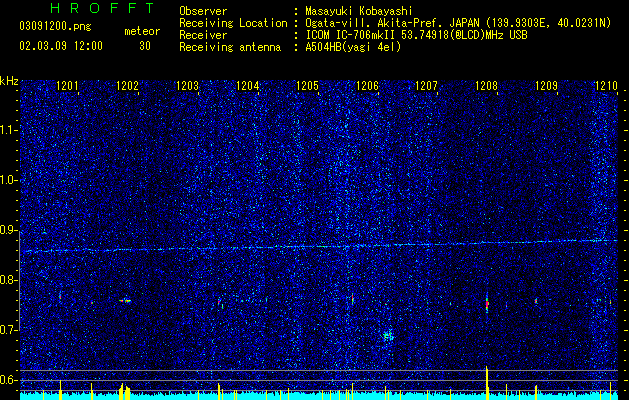Click the Receiving antenna label
This screenshot has width=629, height=400.
point(230,47)
